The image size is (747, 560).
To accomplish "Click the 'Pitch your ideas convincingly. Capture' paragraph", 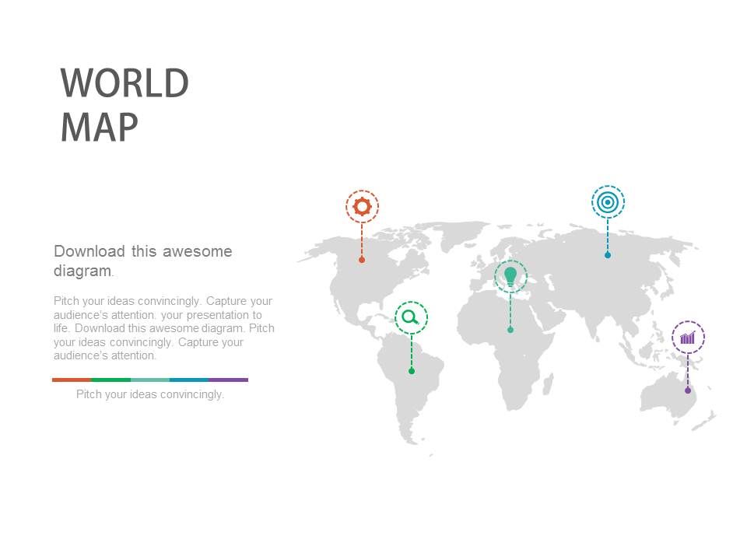I will point(164,328).
